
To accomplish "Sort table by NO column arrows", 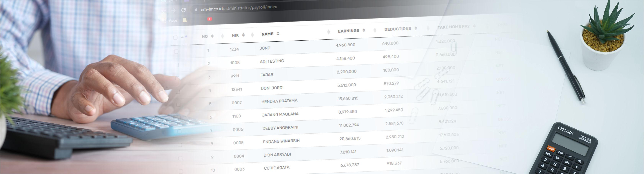I will 212,36.
